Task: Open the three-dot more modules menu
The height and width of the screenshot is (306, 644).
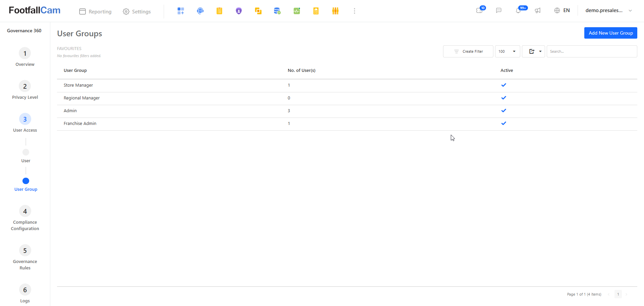Action: tap(355, 11)
